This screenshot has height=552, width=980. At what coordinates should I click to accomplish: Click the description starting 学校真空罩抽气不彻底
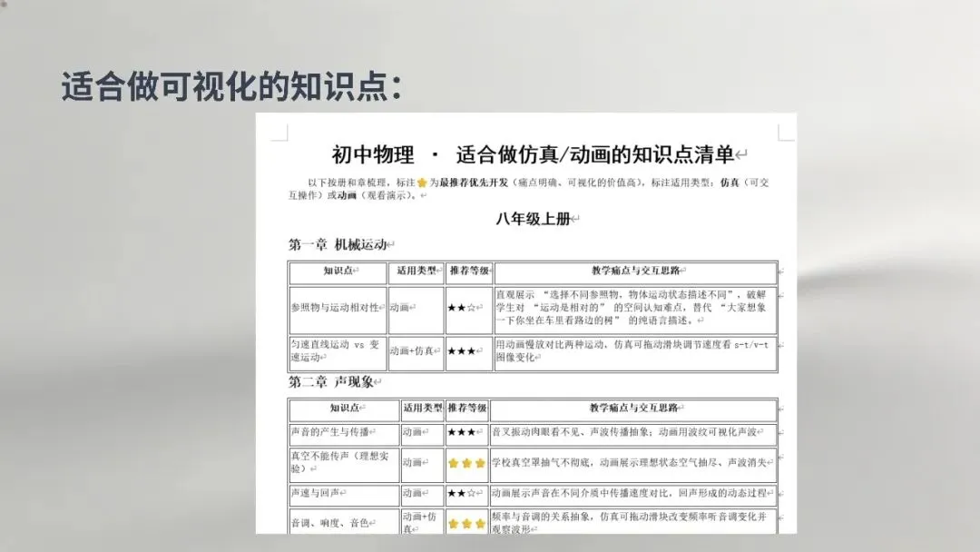[x=629, y=463]
